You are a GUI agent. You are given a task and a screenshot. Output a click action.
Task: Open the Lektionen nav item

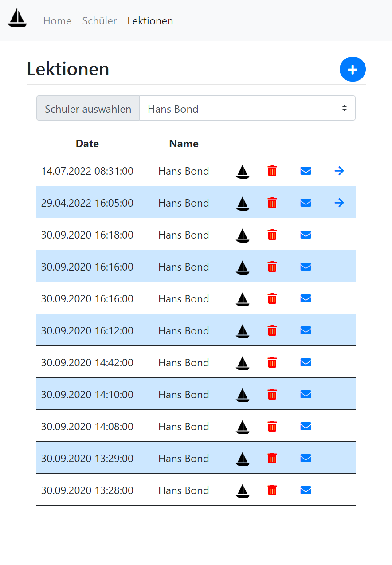coord(150,21)
